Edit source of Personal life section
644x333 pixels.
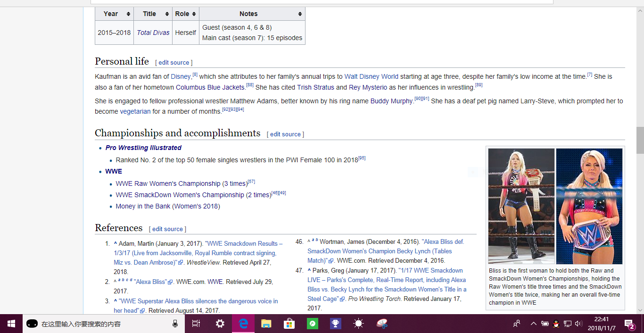[173, 62]
